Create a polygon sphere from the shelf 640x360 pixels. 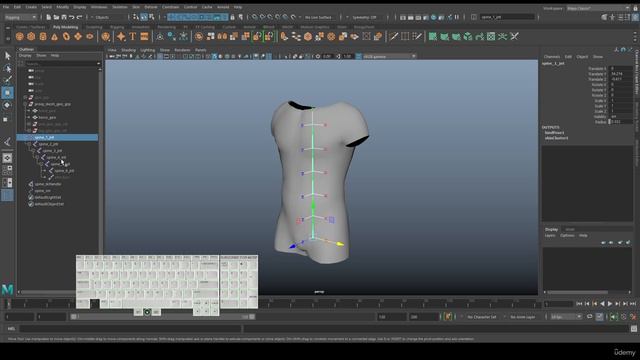coord(20,37)
